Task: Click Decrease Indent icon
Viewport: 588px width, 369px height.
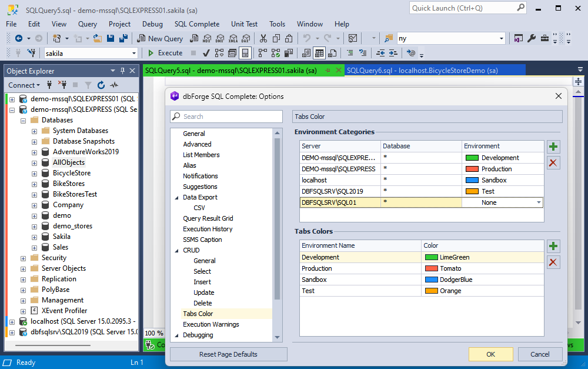Action: 380,54
